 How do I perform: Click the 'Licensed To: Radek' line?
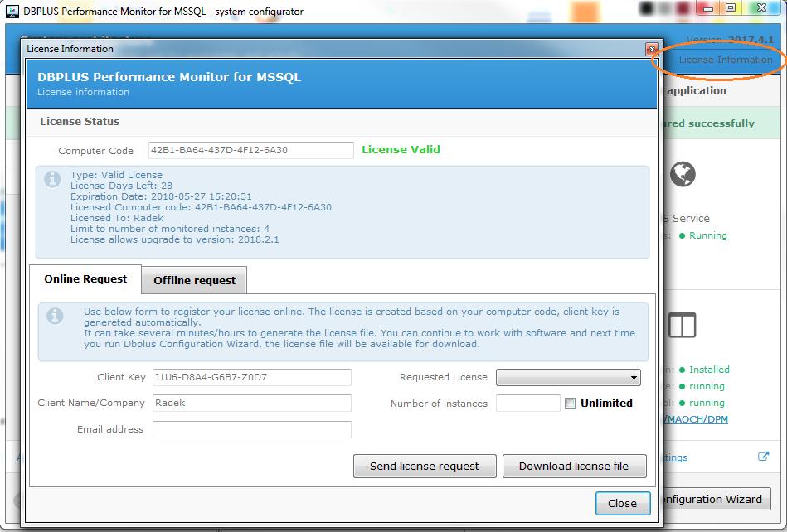coord(117,218)
